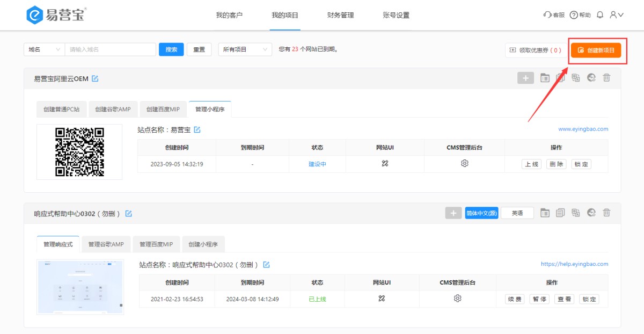
Task: Expand the user account menu
Action: pyautogui.click(x=616, y=15)
